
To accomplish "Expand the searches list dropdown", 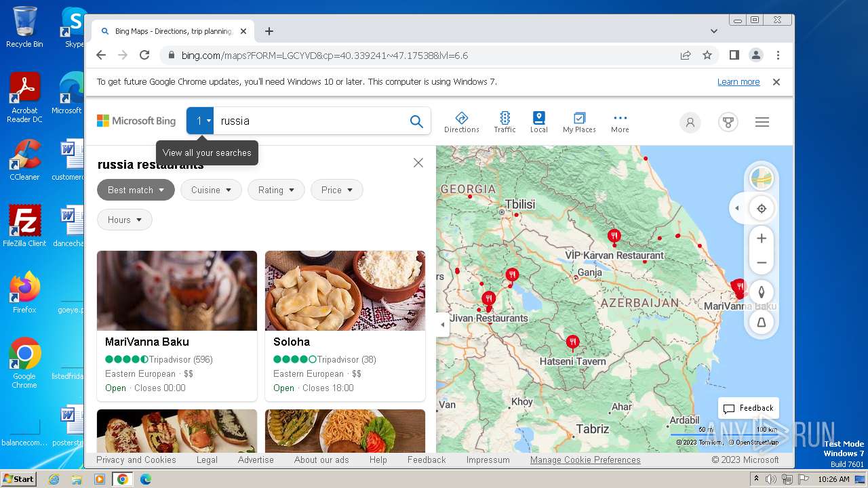I will coord(200,121).
